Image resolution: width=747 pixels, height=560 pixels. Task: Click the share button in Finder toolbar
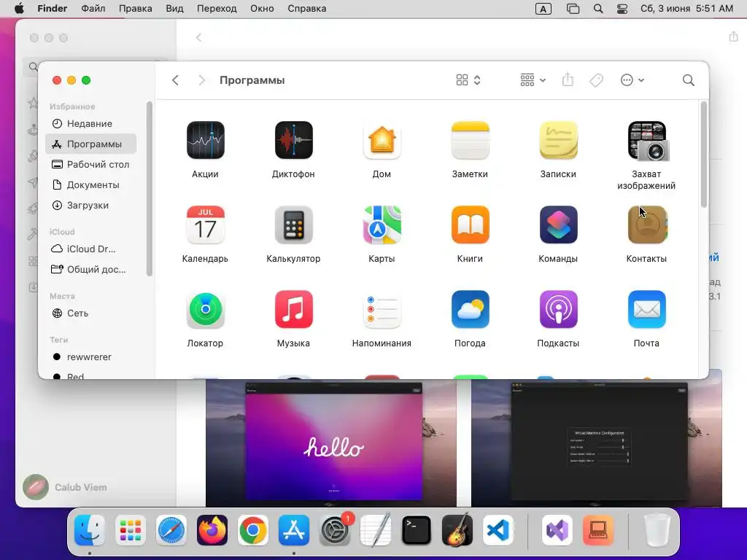click(x=568, y=79)
